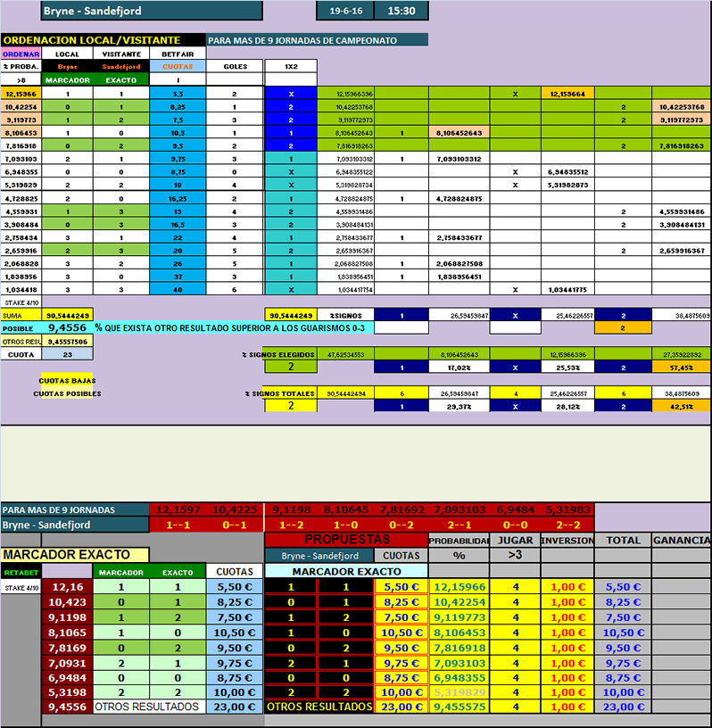
Task: Click the date cell 19-6-16
Action: [345, 11]
